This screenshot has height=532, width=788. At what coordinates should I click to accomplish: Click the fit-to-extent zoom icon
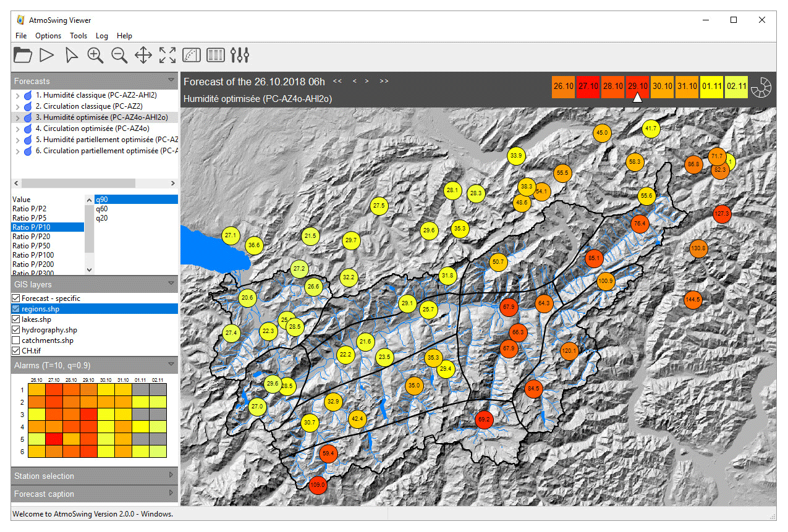pos(167,55)
